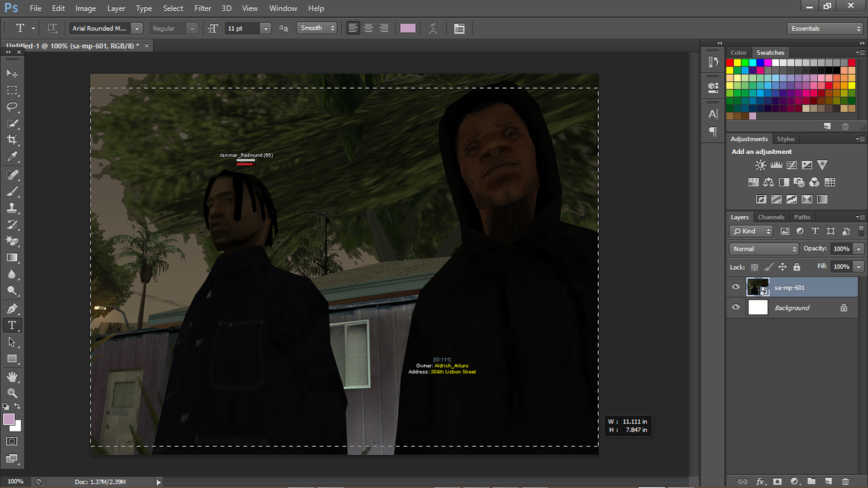Select the Rectangular Marquee tool
The height and width of the screenshot is (488, 868).
12,90
